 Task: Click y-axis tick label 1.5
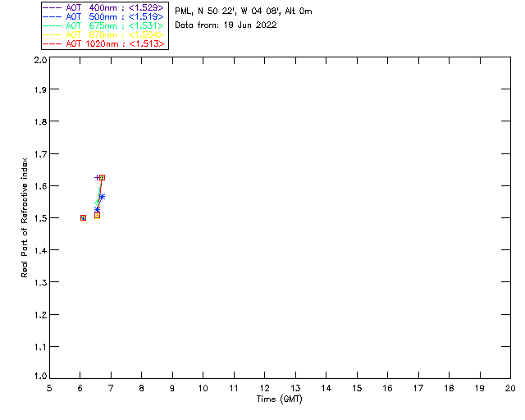[40, 218]
